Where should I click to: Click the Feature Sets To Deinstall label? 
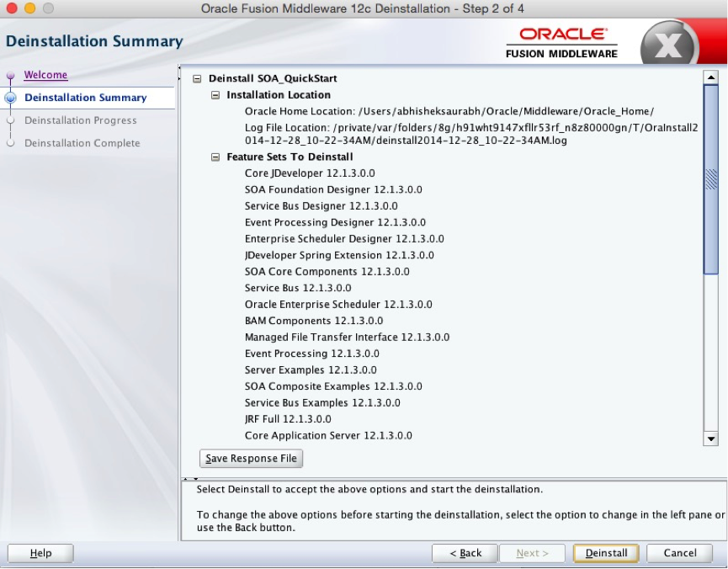coord(290,157)
